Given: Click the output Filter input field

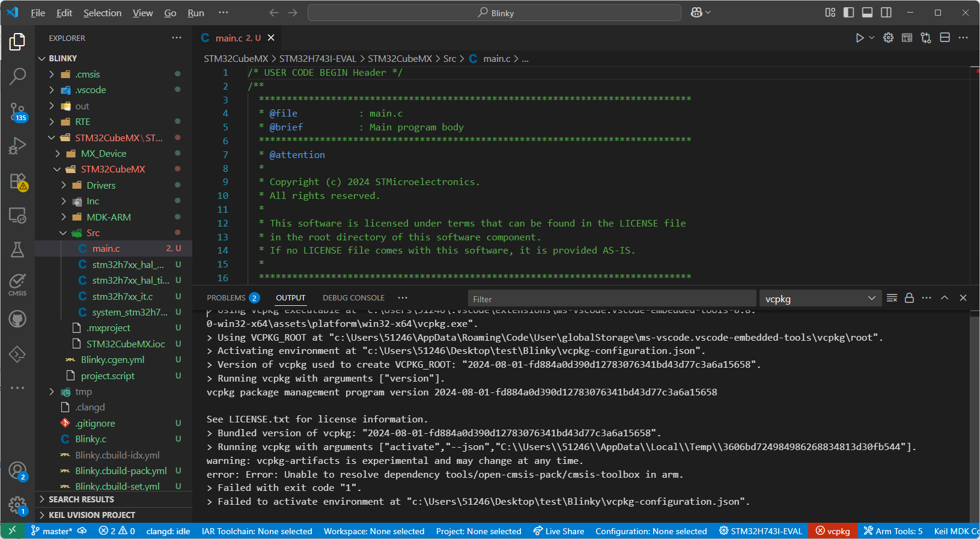Looking at the screenshot, I should point(612,299).
